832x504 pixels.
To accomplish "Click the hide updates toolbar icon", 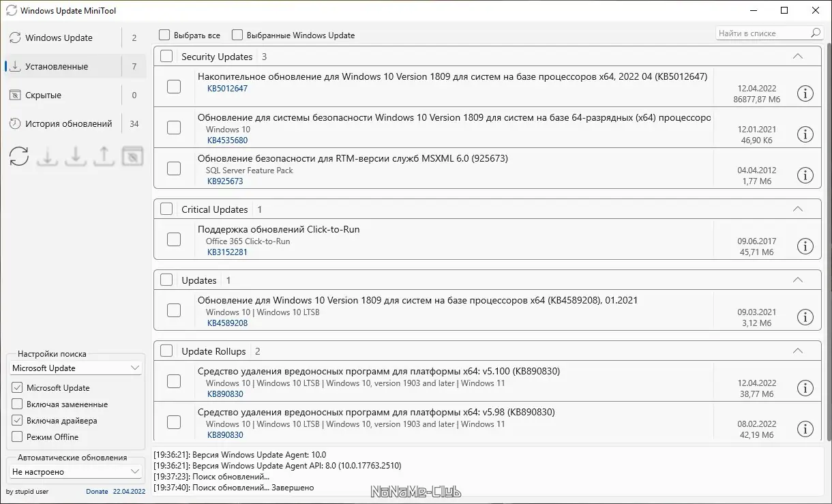I will tap(132, 156).
